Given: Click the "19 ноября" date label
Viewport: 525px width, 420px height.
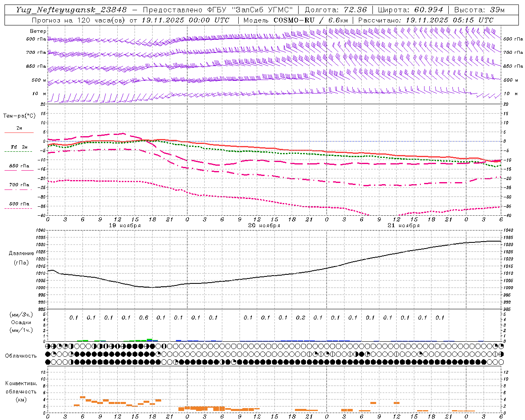Looking at the screenshot, I should pos(125,226).
